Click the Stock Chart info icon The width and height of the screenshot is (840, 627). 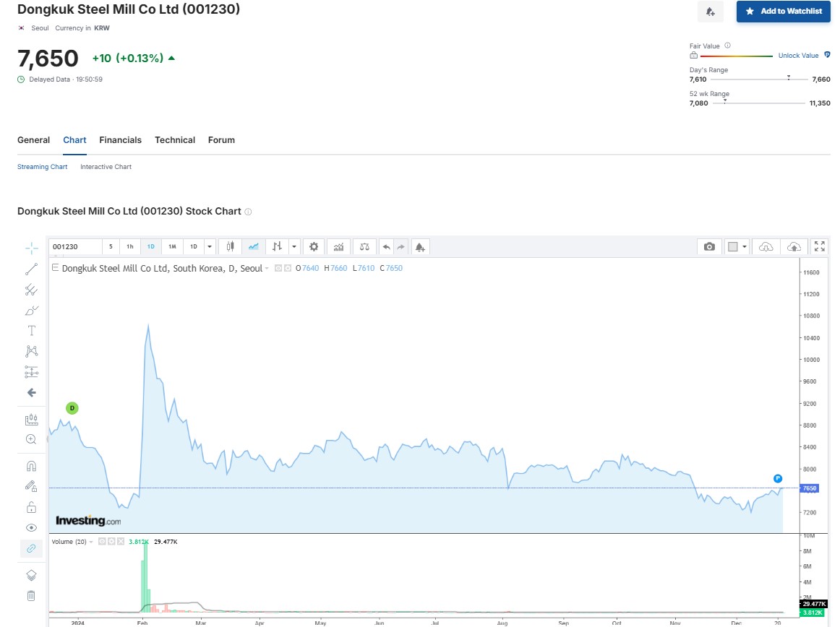pyautogui.click(x=248, y=212)
